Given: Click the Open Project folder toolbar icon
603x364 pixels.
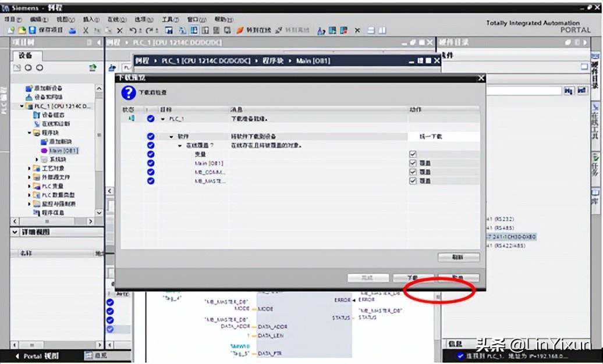Looking at the screenshot, I should click(22, 30).
